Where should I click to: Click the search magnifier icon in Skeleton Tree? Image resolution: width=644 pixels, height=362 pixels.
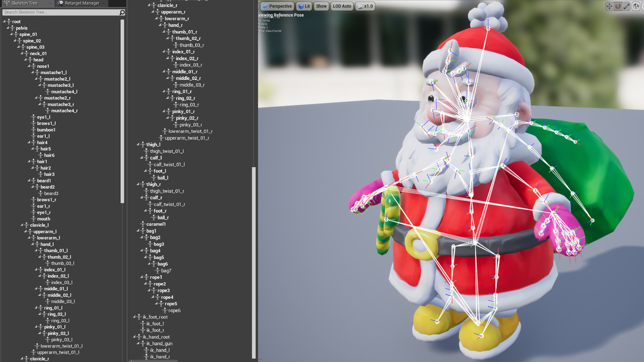122,12
